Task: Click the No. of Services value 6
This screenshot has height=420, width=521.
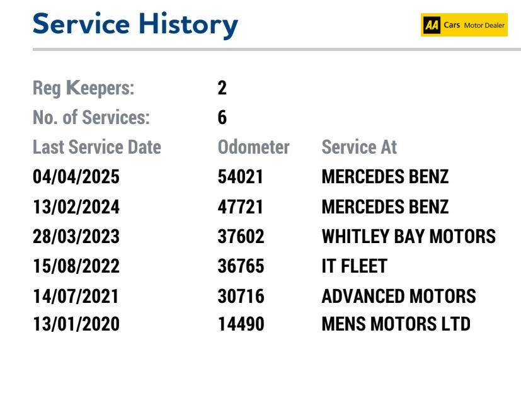Action: click(222, 118)
